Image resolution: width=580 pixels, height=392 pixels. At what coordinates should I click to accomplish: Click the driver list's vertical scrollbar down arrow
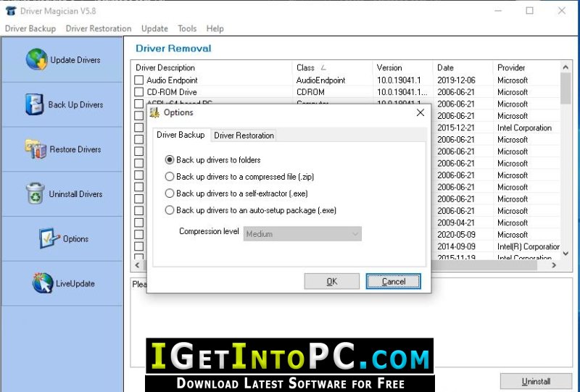pos(565,254)
